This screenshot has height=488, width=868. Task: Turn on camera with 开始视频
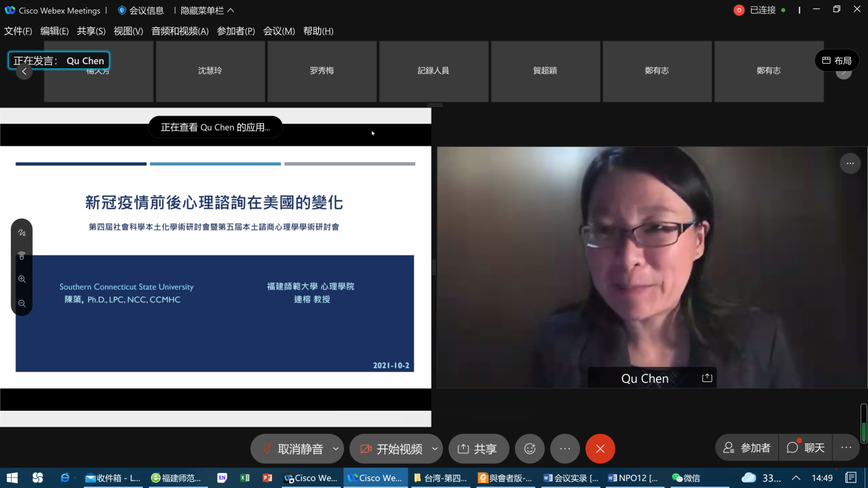tap(392, 449)
